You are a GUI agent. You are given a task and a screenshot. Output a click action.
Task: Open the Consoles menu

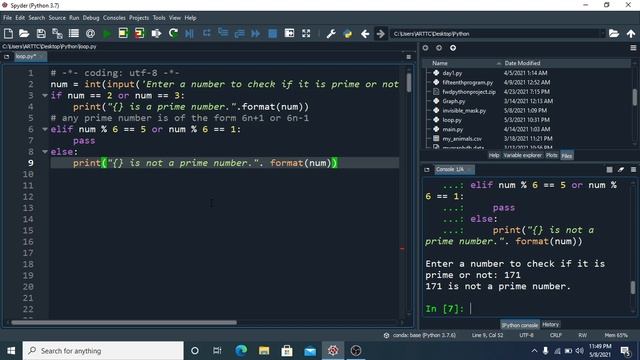(114, 18)
